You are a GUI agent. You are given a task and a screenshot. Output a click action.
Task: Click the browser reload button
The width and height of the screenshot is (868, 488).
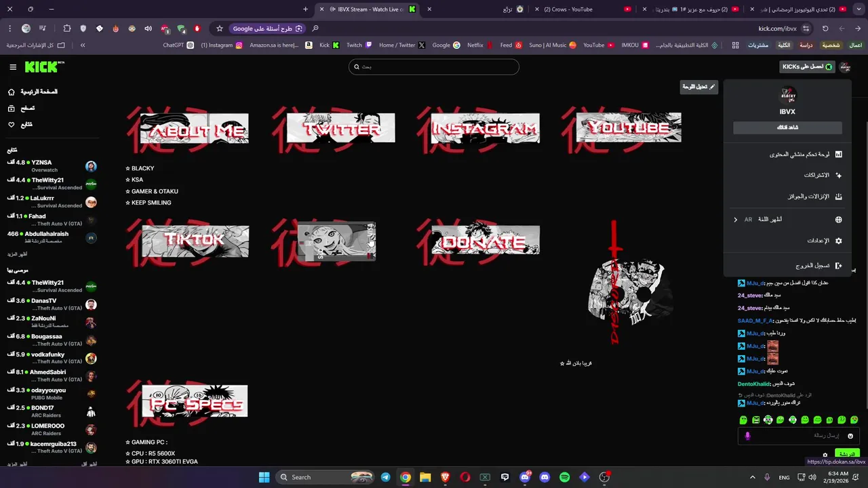825,28
